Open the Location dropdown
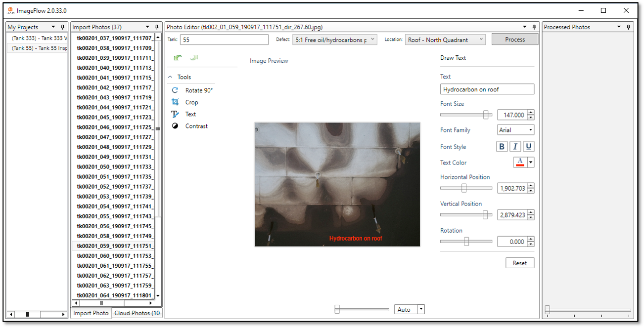644x328 pixels. [445, 40]
